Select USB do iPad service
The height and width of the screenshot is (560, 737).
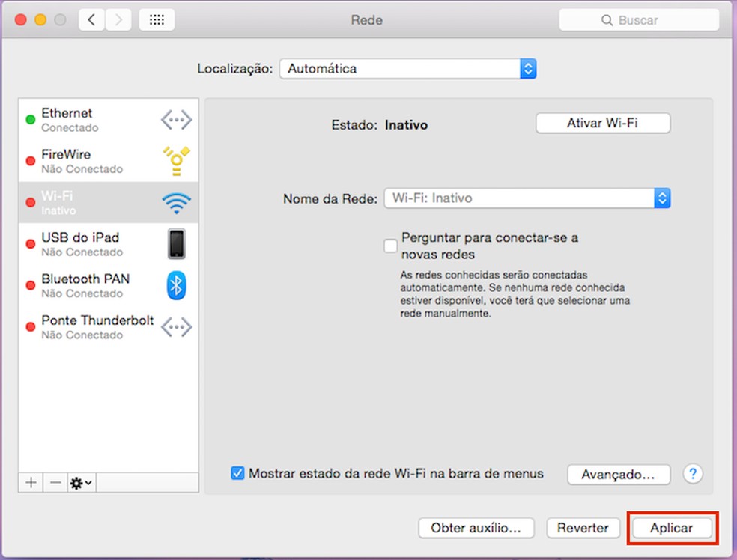[109, 244]
